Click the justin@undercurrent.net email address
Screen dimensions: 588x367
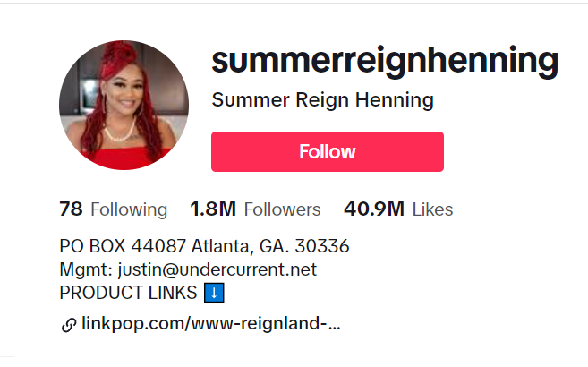(217, 269)
